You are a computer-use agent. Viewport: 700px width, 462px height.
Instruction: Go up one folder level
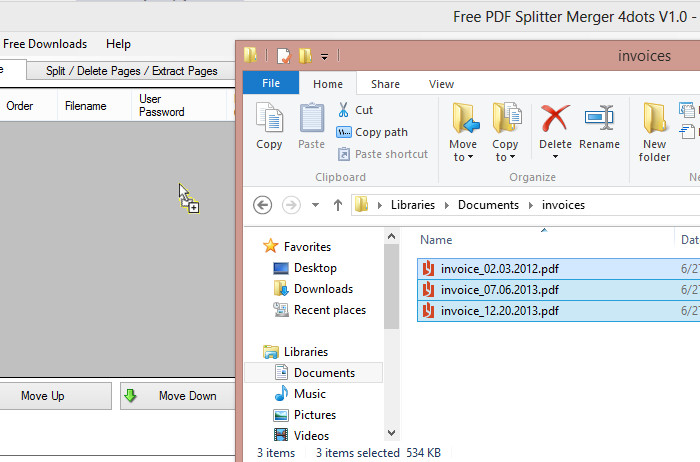point(338,205)
